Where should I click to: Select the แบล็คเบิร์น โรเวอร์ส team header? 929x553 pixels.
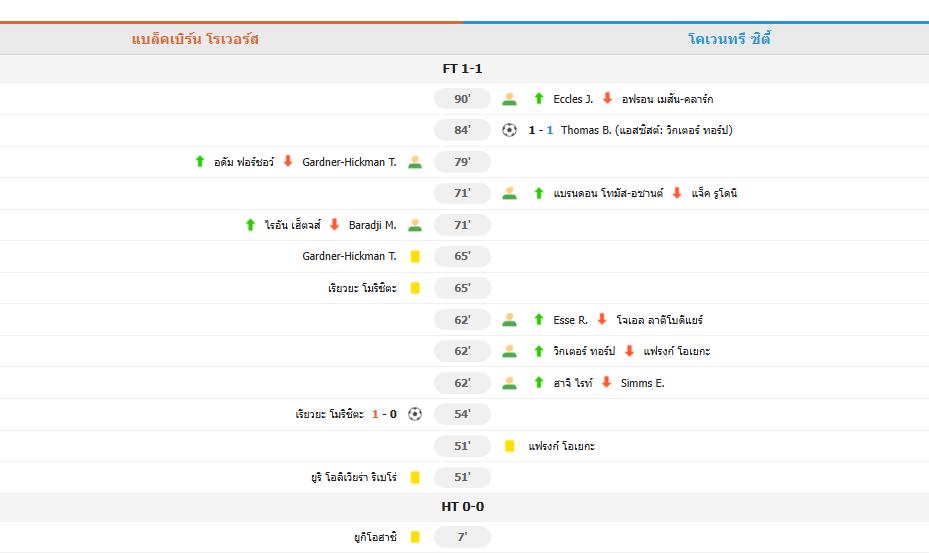(x=195, y=39)
